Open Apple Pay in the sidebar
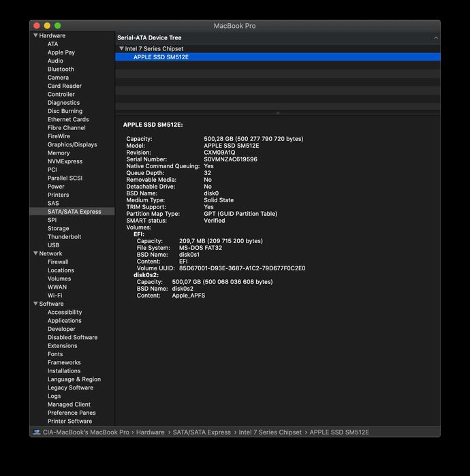Viewport: 470px width, 476px height. 61,52
